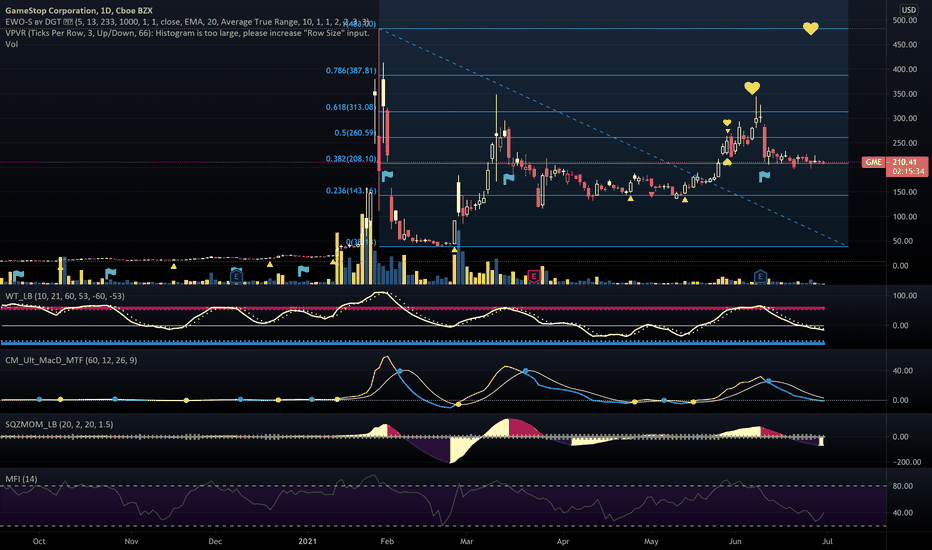Viewport: 932px width, 550px height.
Task: Click the yellow MACD crossover dot in late February
Action: pyautogui.click(x=458, y=404)
